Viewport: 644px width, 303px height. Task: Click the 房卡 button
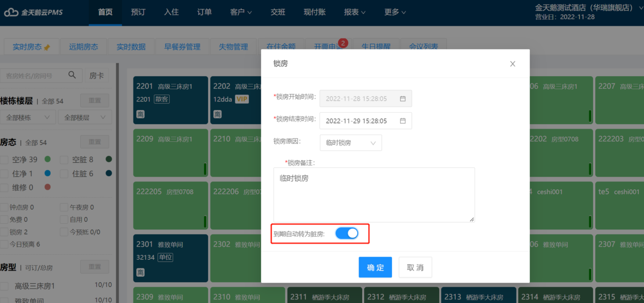click(96, 75)
